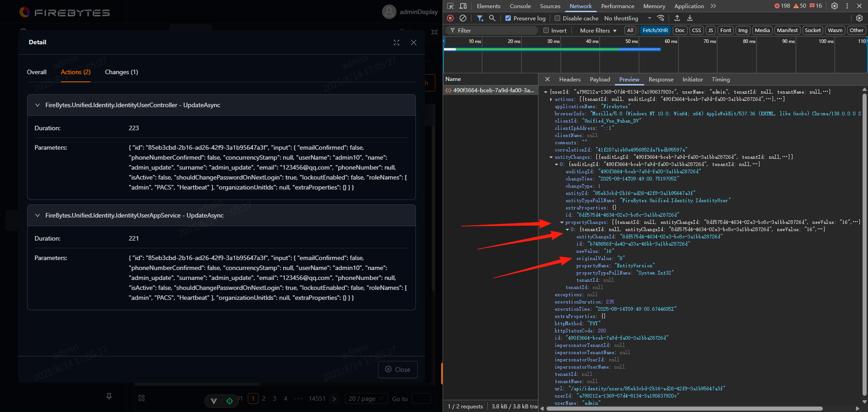Open the Headers tab
868x412 pixels.
[x=570, y=79]
